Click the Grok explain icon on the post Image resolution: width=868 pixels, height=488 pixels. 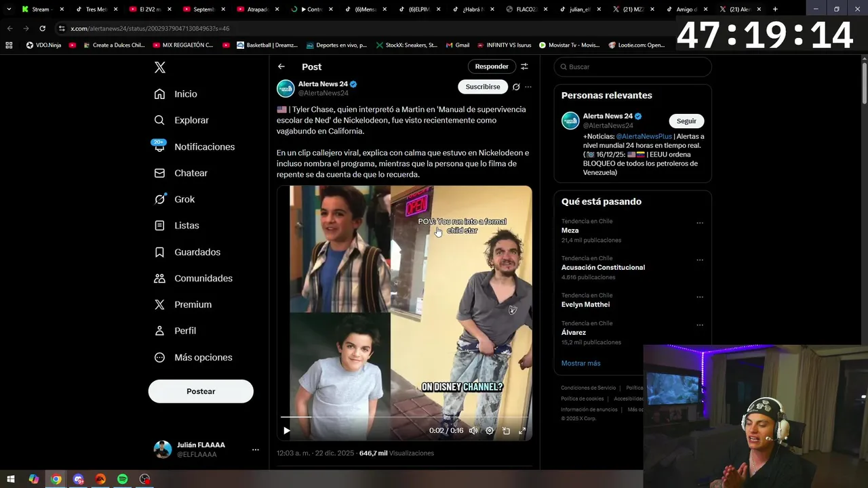click(x=516, y=87)
